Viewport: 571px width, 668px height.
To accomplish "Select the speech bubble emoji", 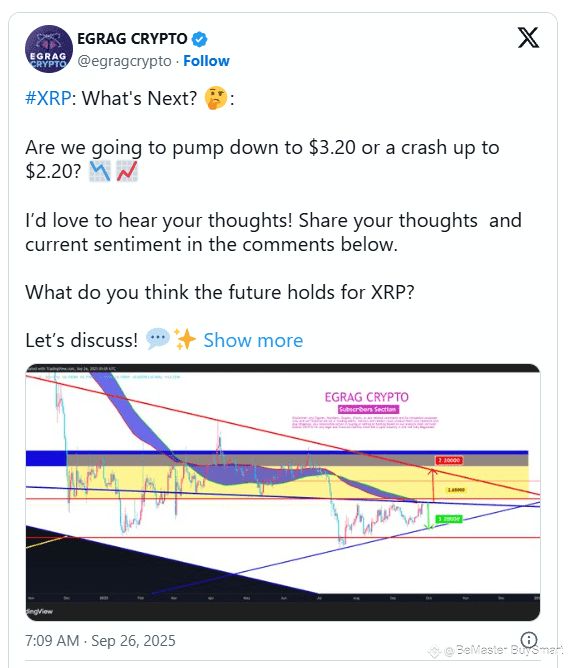I will pos(158,340).
